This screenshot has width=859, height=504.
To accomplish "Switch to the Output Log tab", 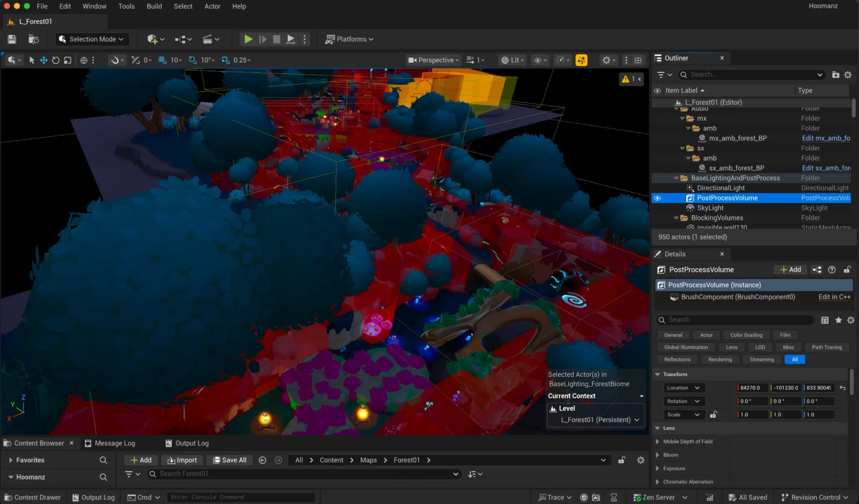I will pyautogui.click(x=187, y=443).
